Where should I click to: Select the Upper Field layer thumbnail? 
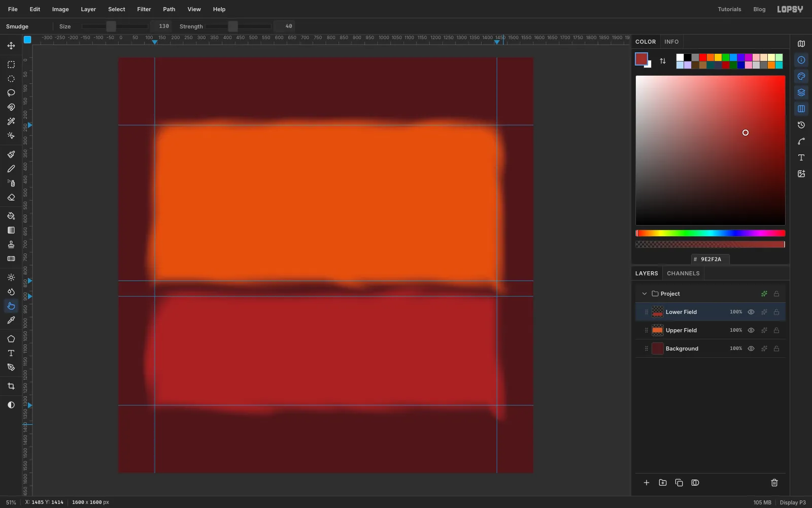[x=657, y=330]
